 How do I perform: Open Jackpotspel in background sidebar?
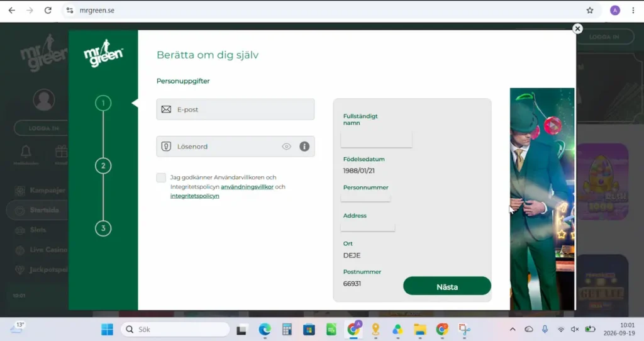[x=41, y=270]
